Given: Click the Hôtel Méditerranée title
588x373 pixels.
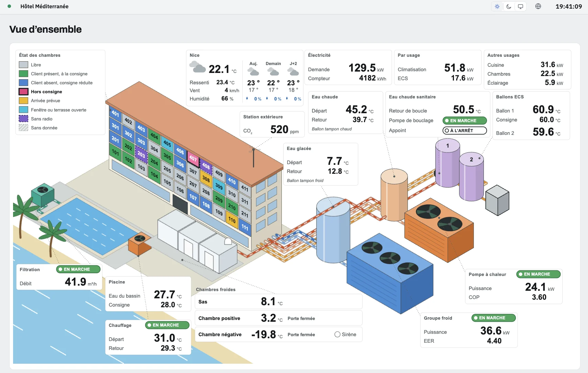Looking at the screenshot, I should (x=44, y=6).
